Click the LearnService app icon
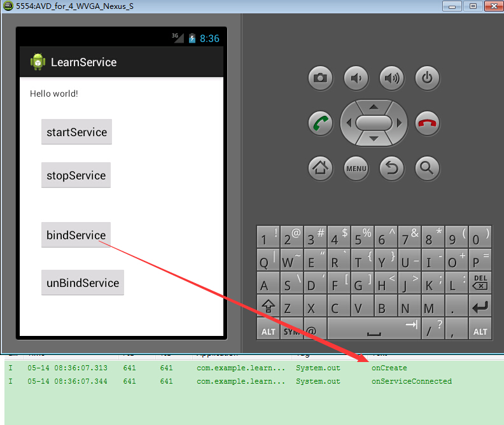 point(38,62)
